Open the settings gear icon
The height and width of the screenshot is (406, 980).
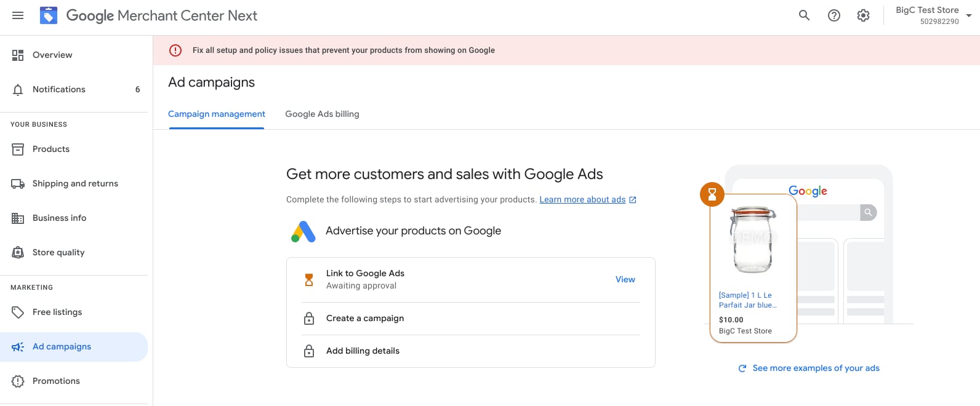tap(863, 15)
